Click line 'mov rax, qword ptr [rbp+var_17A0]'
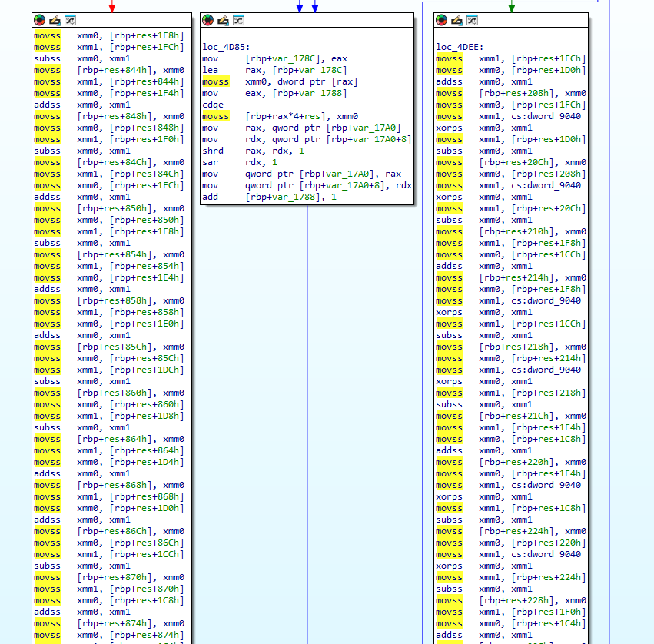This screenshot has width=654, height=644. 301,128
